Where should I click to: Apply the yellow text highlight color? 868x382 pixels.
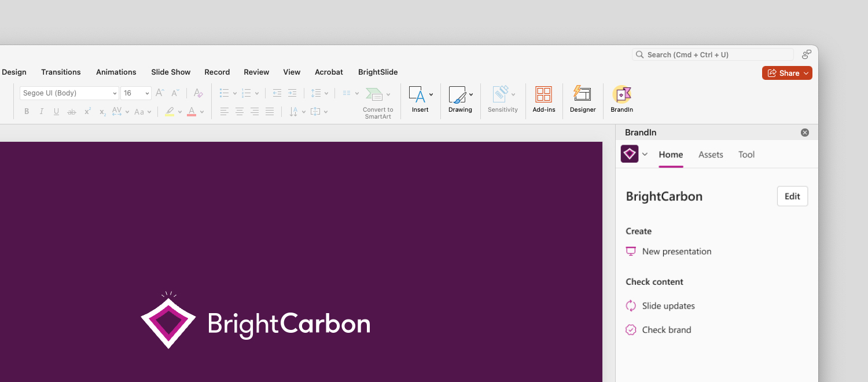pos(169,112)
